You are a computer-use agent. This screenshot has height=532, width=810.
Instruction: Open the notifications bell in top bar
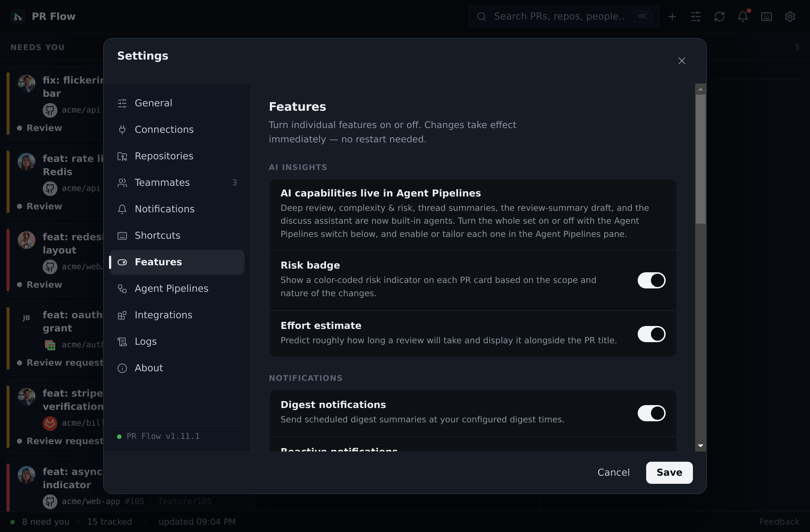(743, 17)
